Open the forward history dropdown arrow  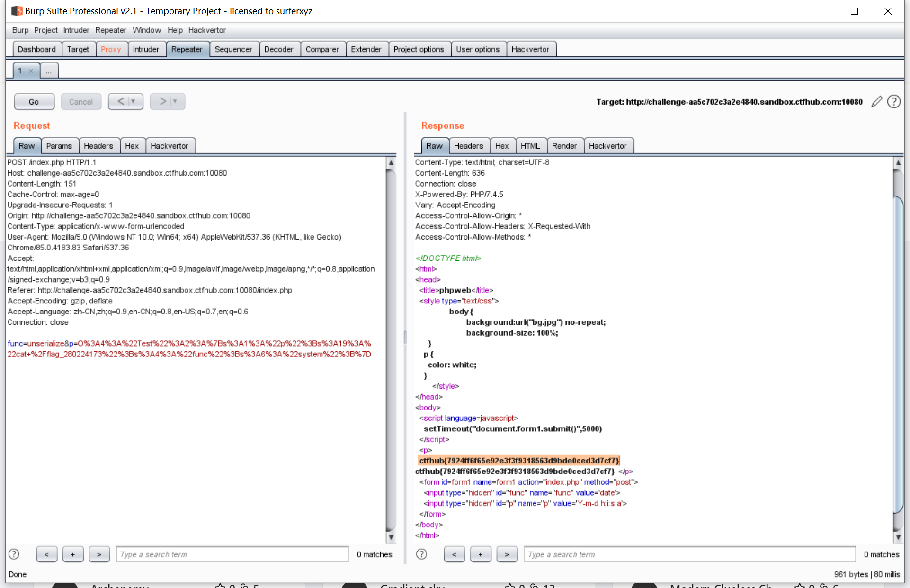point(176,101)
